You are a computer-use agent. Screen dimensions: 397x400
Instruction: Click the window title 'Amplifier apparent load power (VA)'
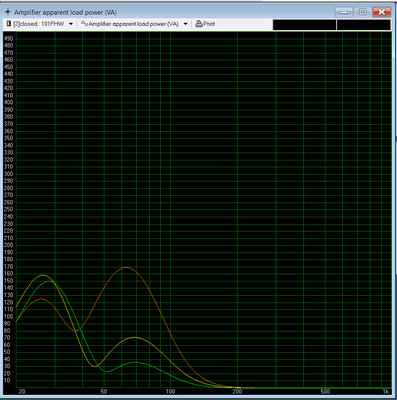click(x=65, y=13)
